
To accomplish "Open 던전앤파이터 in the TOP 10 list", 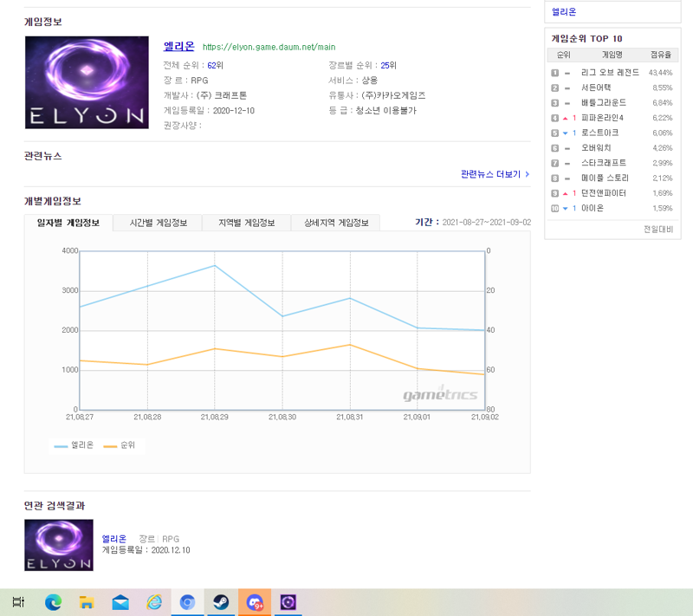I will point(603,193).
